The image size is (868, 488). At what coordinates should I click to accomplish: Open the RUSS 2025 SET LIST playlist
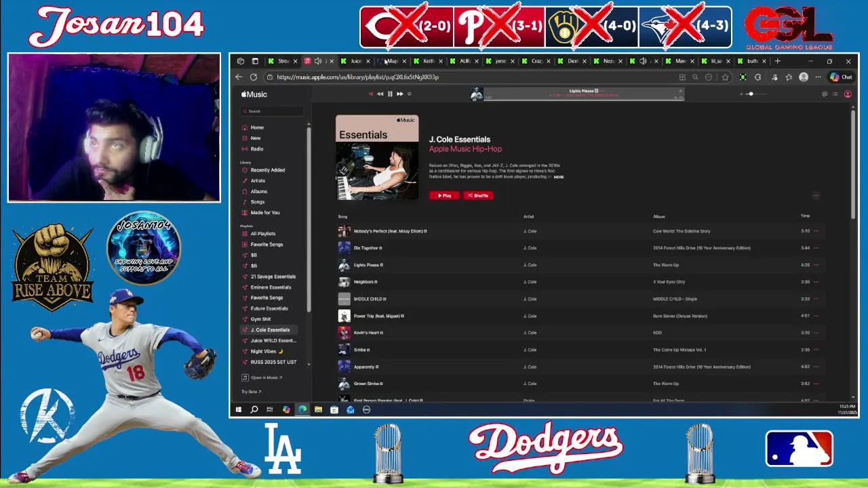273,362
